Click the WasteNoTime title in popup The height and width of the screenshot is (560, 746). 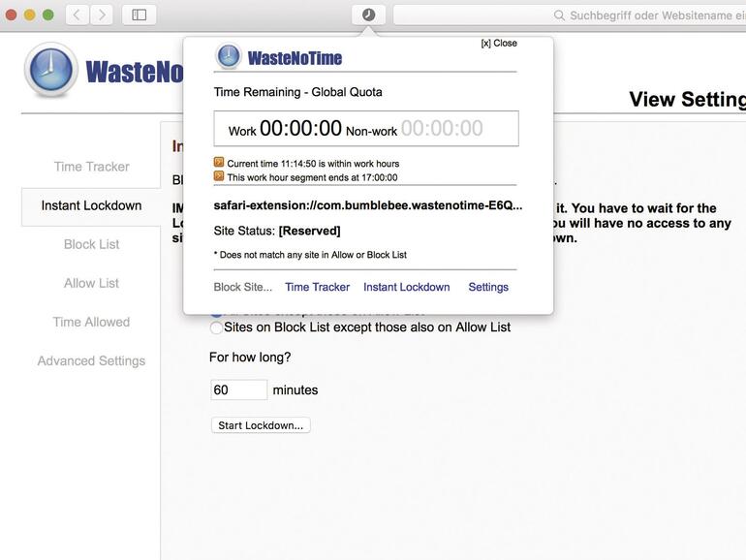[x=295, y=58]
